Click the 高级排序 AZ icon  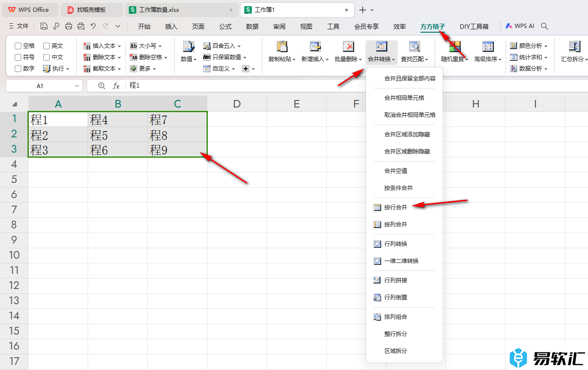(488, 46)
